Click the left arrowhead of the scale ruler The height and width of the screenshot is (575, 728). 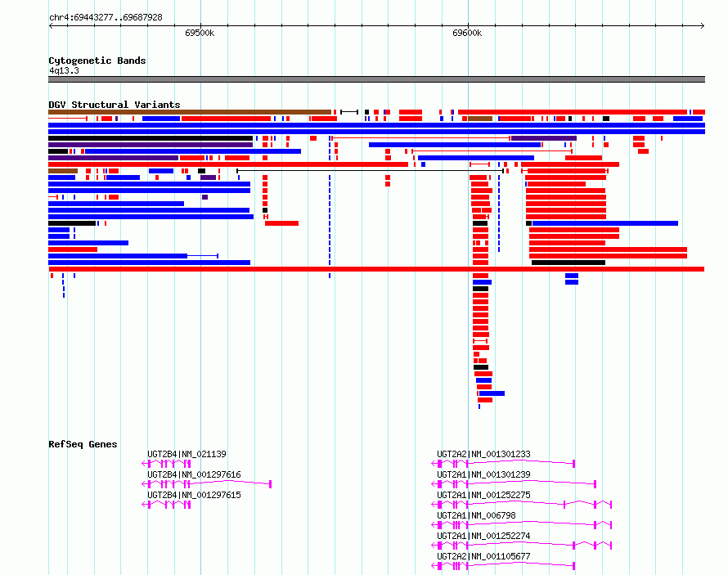pos(51,25)
